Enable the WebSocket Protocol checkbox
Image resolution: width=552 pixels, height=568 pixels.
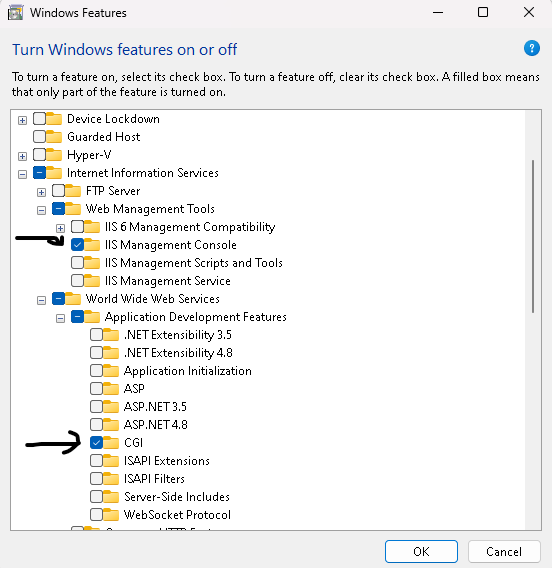96,514
